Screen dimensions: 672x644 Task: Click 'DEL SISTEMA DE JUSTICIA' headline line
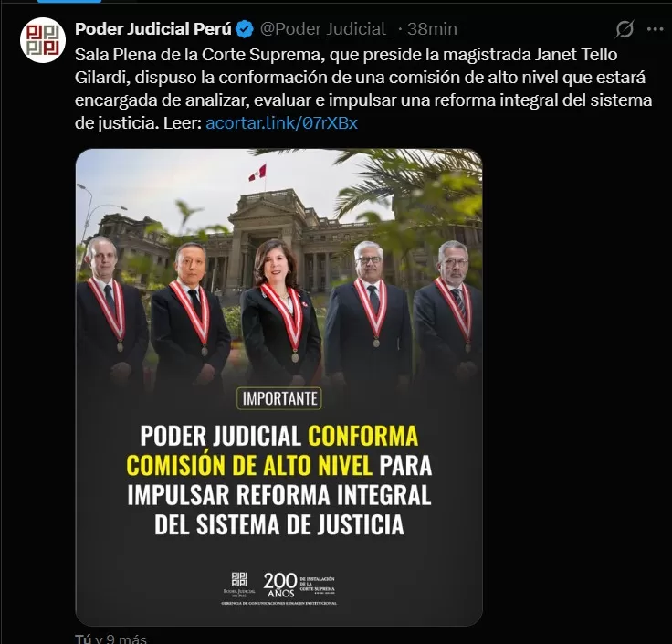click(x=279, y=524)
